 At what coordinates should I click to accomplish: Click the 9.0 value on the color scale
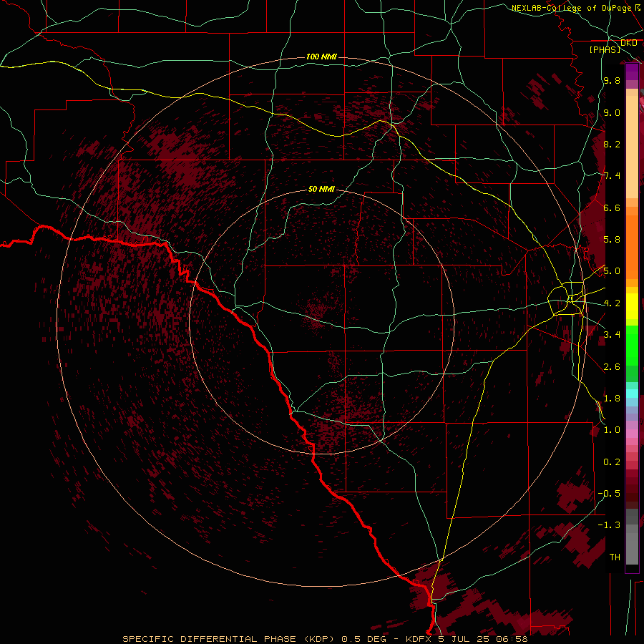click(x=612, y=112)
